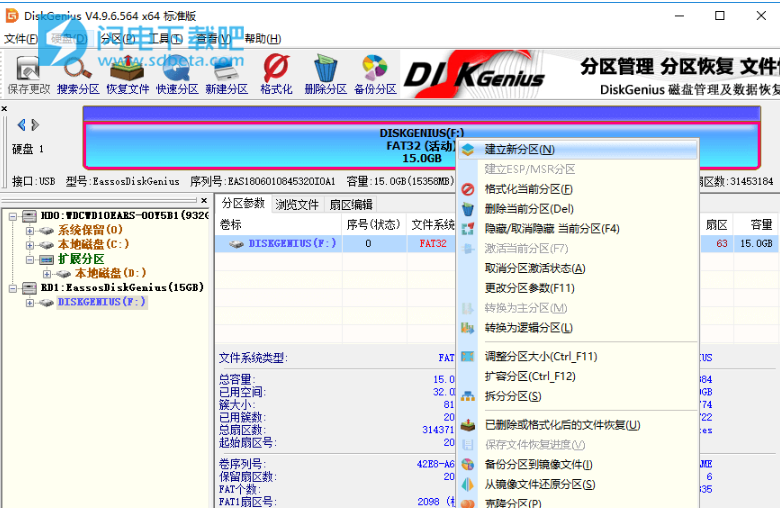780x508 pixels.
Task: Choose Resize Partition (调整分区大小) item
Action: (x=578, y=356)
